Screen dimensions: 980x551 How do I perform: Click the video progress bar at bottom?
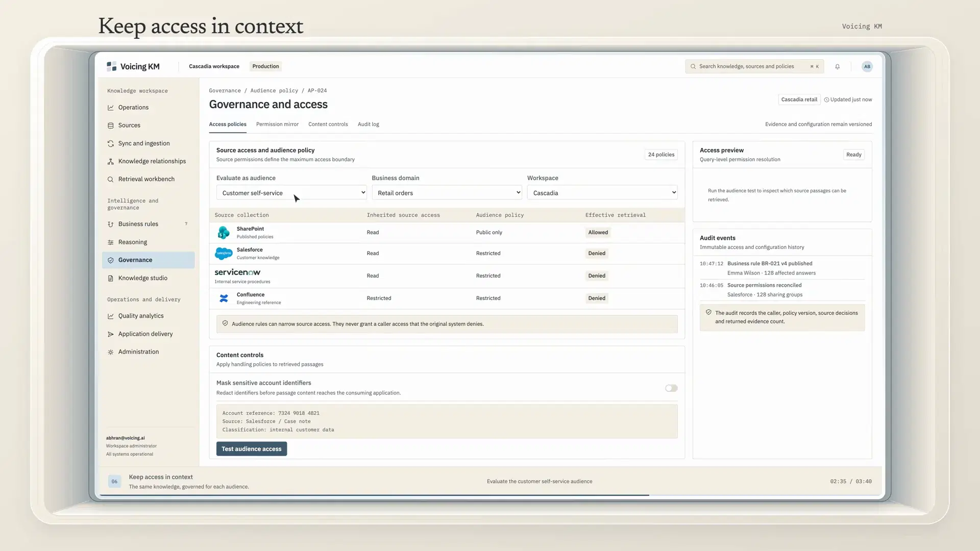pos(491,495)
